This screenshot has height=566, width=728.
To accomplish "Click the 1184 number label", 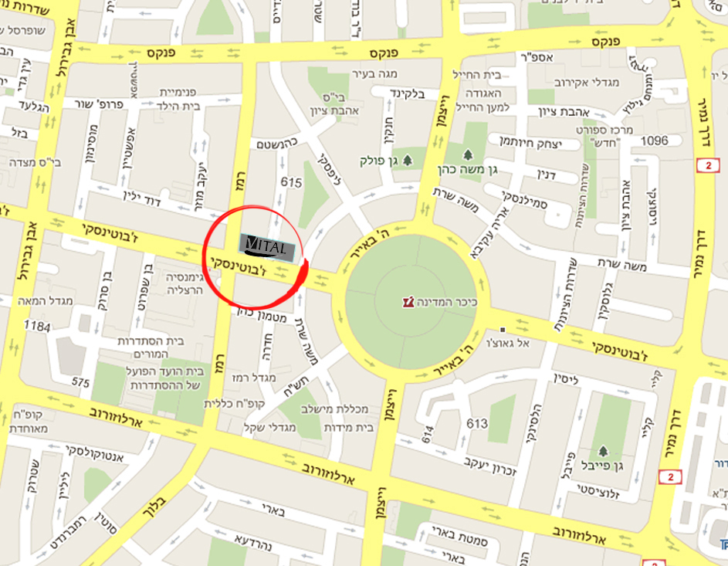I will (37, 327).
